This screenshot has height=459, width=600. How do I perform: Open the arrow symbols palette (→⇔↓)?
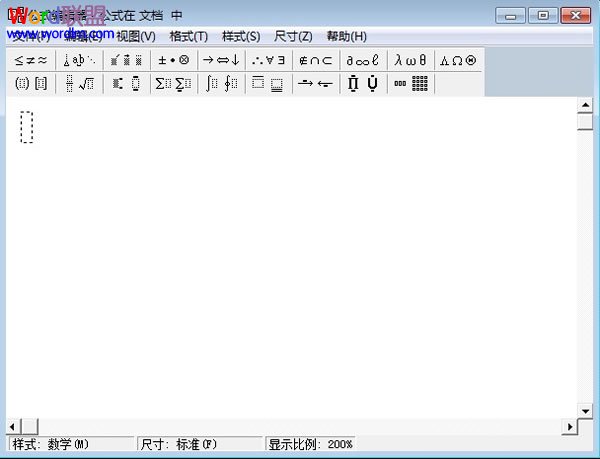(222, 60)
